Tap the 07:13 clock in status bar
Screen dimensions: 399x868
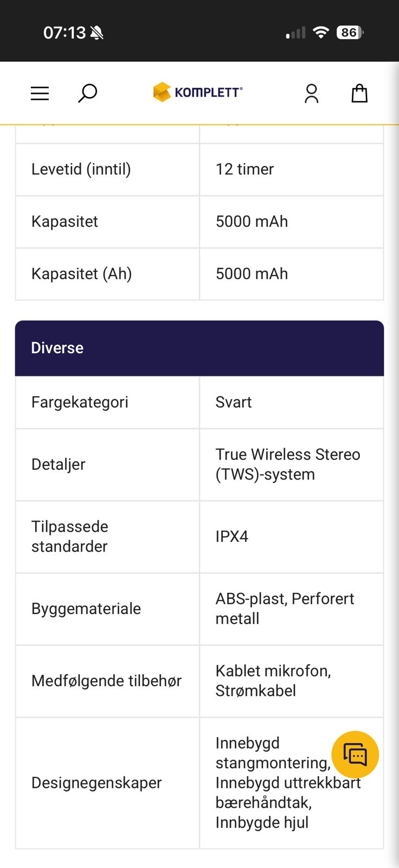pyautogui.click(x=64, y=33)
